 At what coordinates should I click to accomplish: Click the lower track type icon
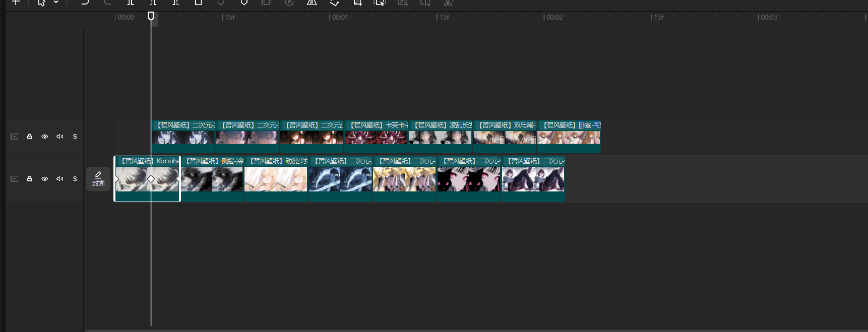click(x=15, y=179)
